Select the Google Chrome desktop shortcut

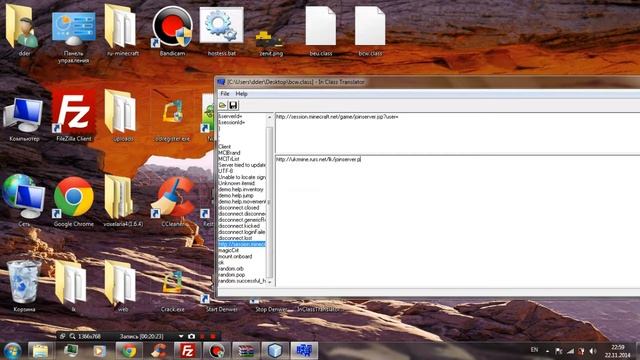[x=73, y=202]
